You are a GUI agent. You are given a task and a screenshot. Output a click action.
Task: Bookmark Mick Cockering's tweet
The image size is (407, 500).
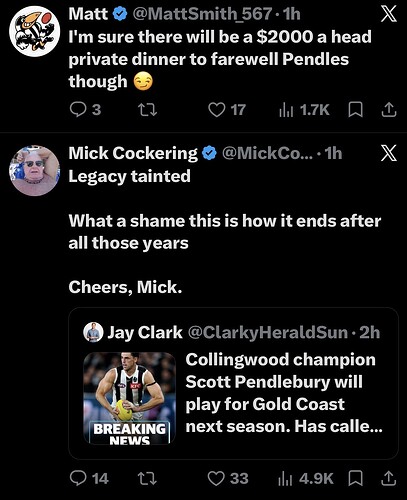click(x=355, y=479)
